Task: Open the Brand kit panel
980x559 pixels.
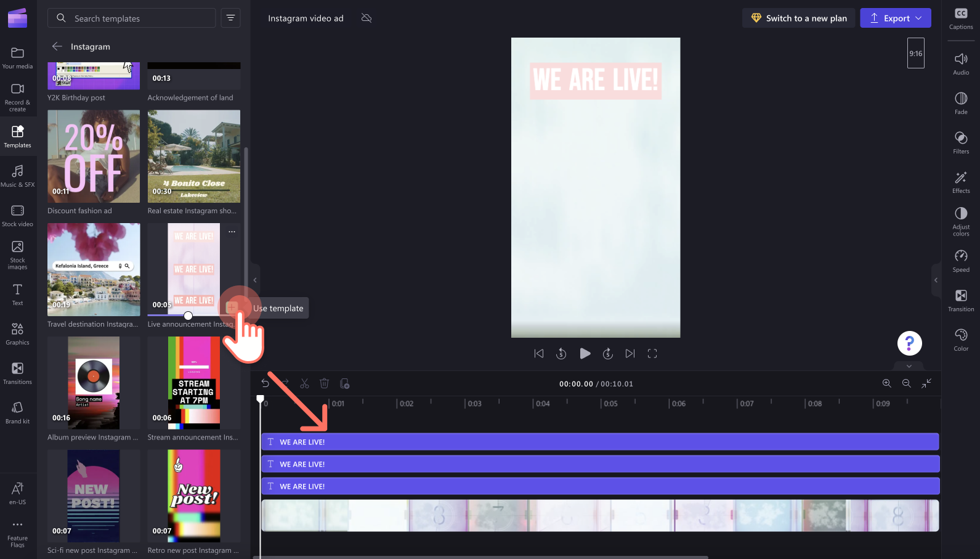Action: (17, 413)
